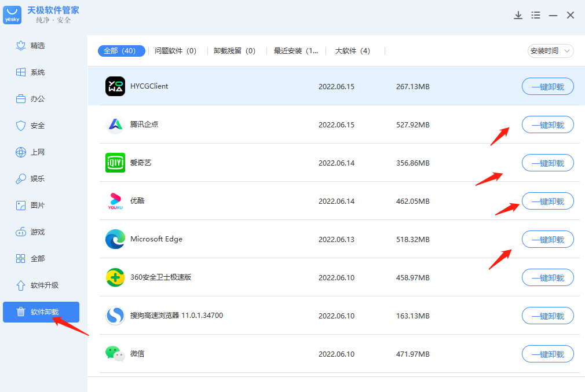Uninstall 爱奇艺 with 一键卸载
The width and height of the screenshot is (585, 392).
tap(548, 163)
